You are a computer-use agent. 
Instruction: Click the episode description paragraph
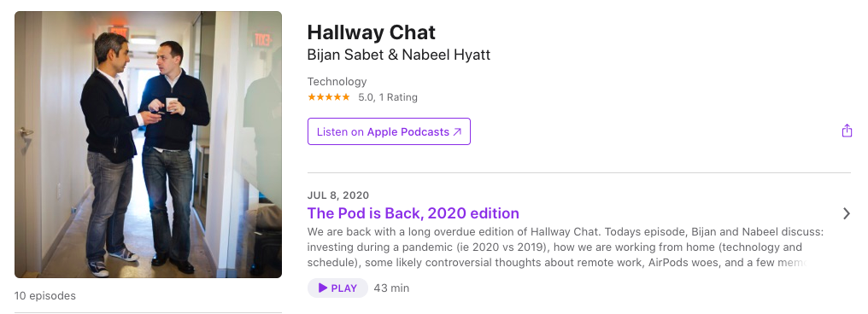[565, 247]
